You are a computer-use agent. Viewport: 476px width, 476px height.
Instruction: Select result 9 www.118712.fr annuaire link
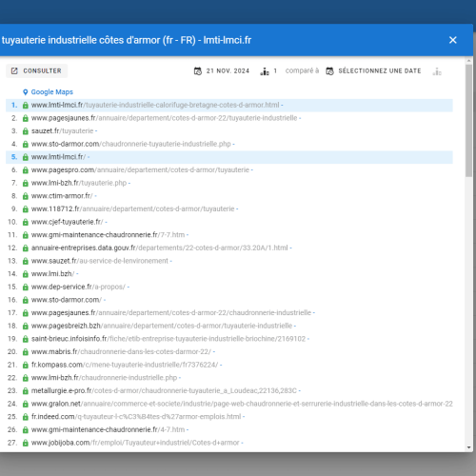coord(132,209)
